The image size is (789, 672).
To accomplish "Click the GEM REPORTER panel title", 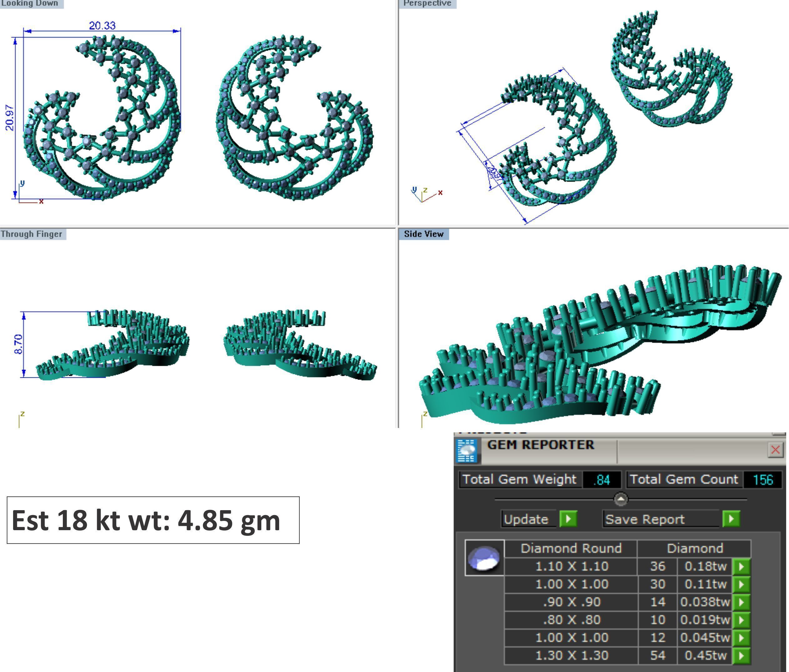I will 541,445.
